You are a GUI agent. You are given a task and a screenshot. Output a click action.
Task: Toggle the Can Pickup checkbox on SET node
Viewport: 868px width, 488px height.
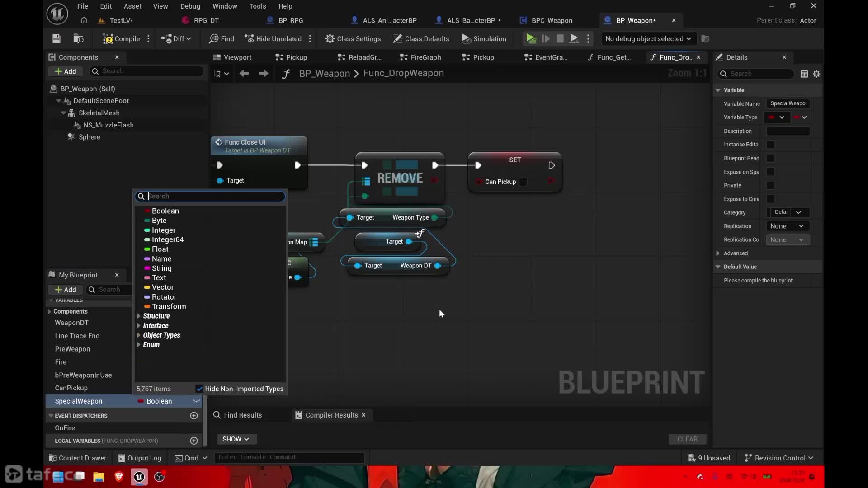(523, 182)
